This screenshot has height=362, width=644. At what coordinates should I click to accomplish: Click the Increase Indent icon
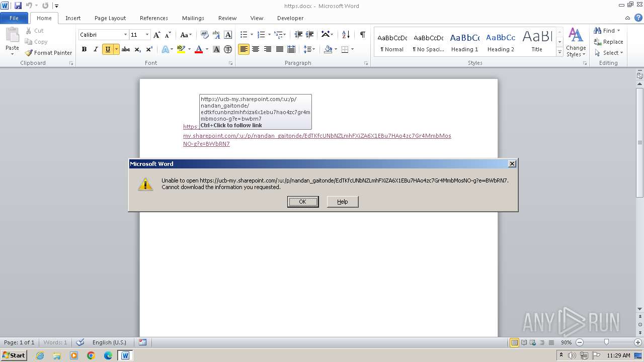[310, 35]
